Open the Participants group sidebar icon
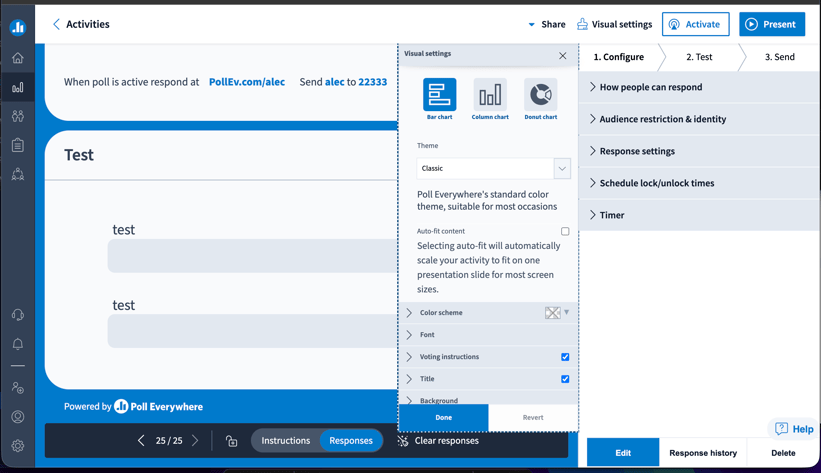 point(18,116)
